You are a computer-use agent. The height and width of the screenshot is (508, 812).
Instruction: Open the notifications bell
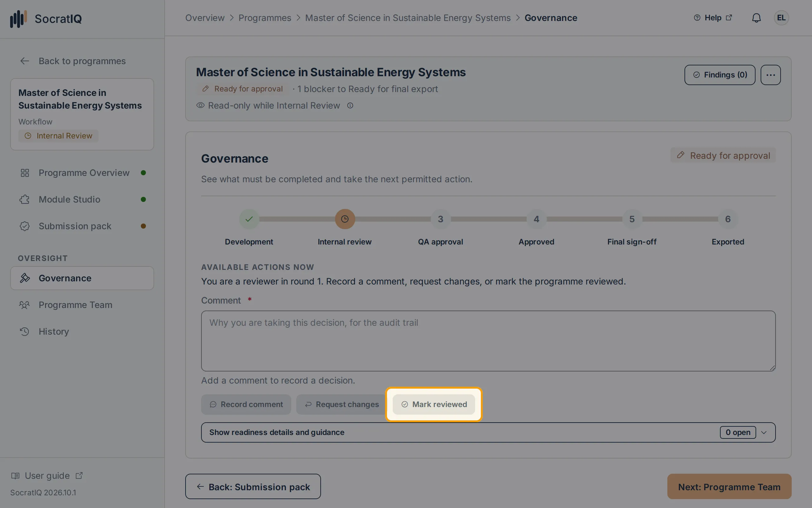756,18
